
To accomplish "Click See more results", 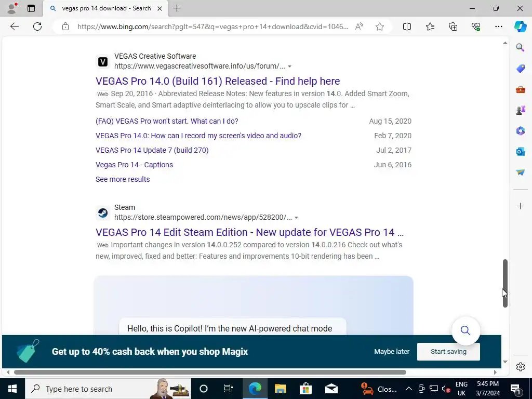I will pyautogui.click(x=123, y=179).
